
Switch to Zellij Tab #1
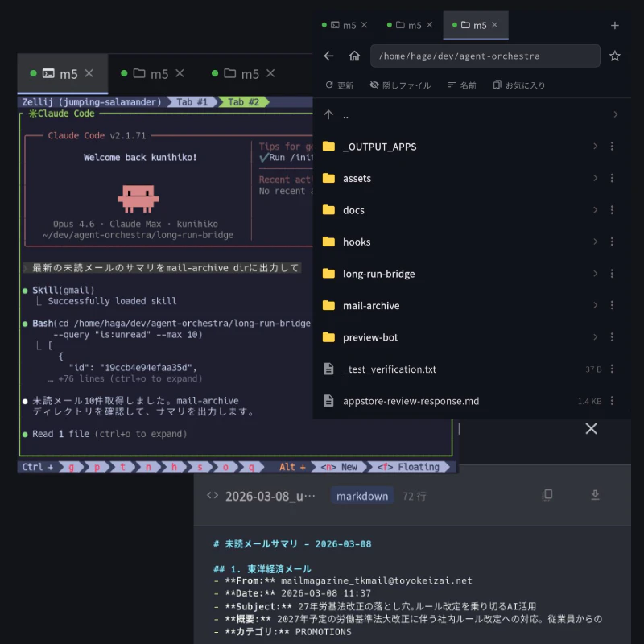click(x=192, y=102)
